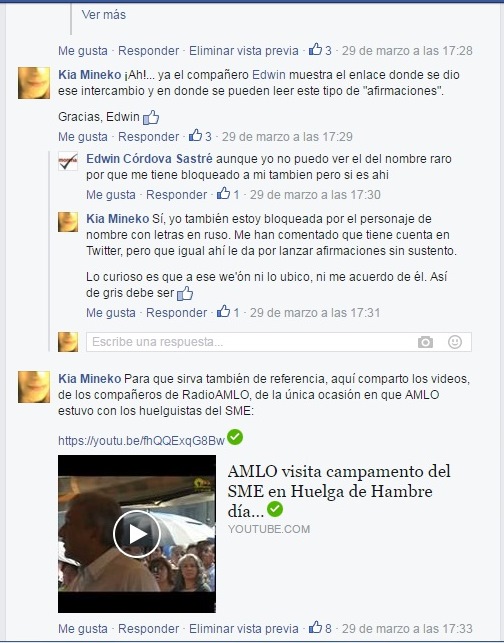Click camera icon in reply box
The image size is (504, 643).
(425, 342)
